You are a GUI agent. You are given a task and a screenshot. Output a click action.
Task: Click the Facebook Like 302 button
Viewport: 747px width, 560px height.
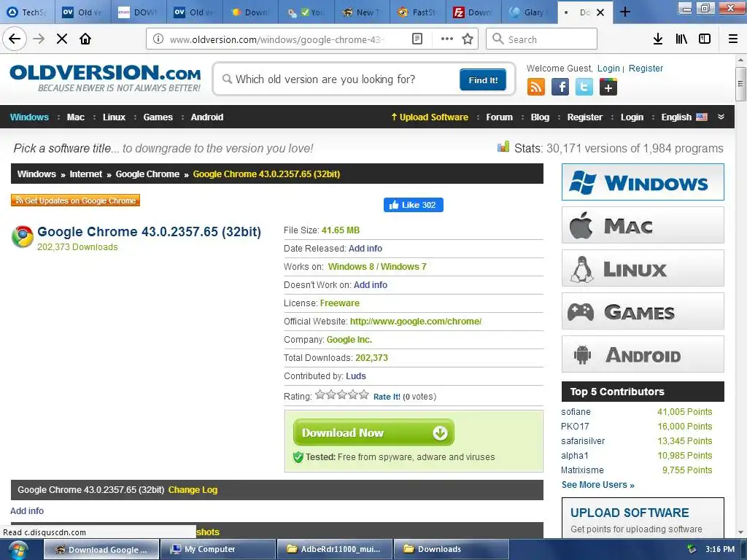coord(414,205)
